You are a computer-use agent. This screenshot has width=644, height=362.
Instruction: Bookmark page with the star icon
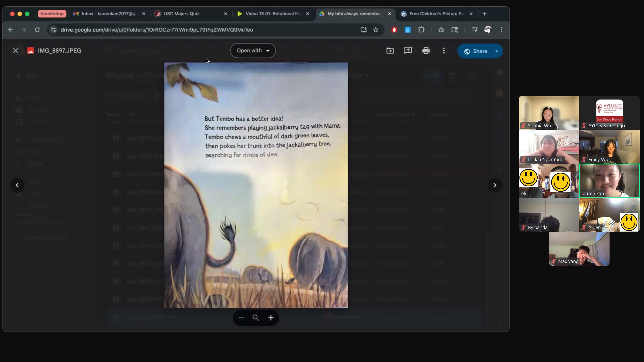(x=376, y=30)
